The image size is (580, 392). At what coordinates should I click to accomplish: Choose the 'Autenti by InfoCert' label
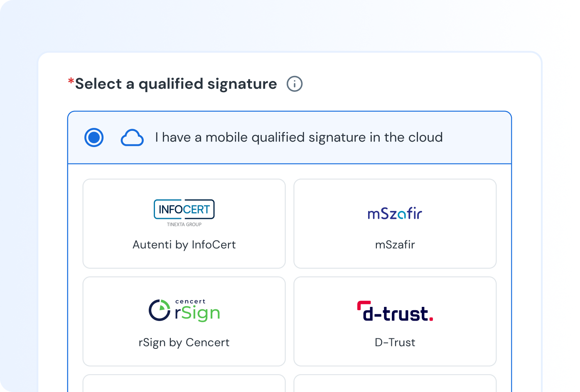[184, 245]
